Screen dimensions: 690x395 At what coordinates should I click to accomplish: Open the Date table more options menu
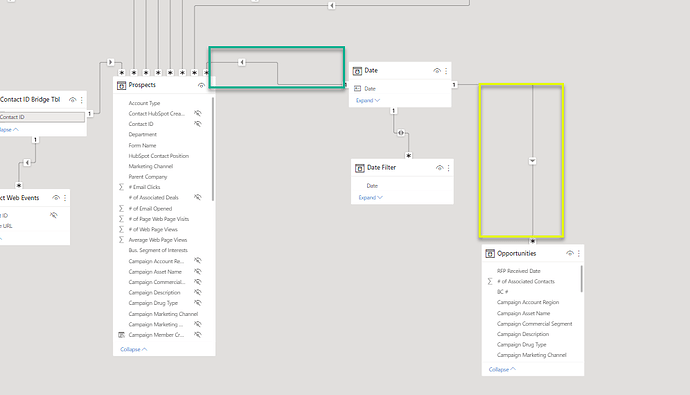(x=446, y=71)
